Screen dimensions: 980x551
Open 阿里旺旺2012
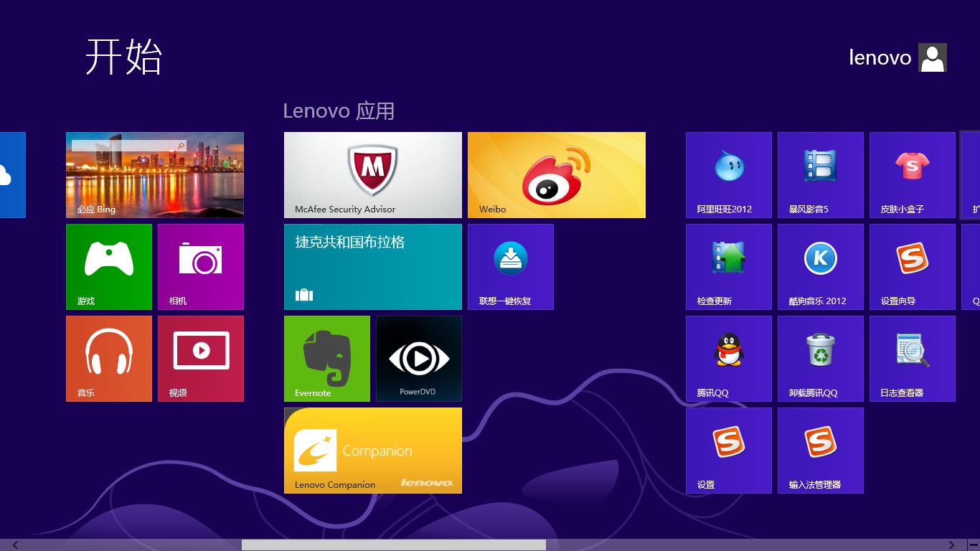(x=728, y=174)
